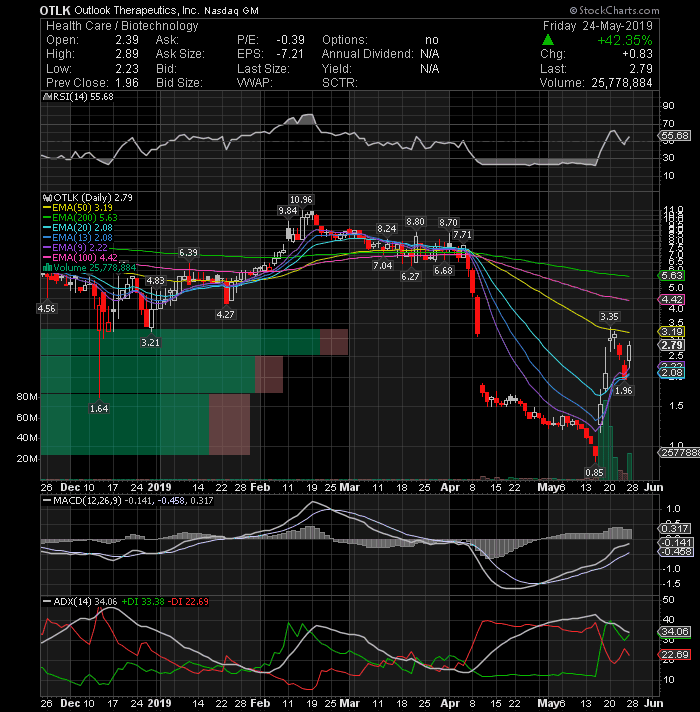The width and height of the screenshot is (700, 712).
Task: Click the -DI 22.69 legend text
Action: click(x=188, y=602)
